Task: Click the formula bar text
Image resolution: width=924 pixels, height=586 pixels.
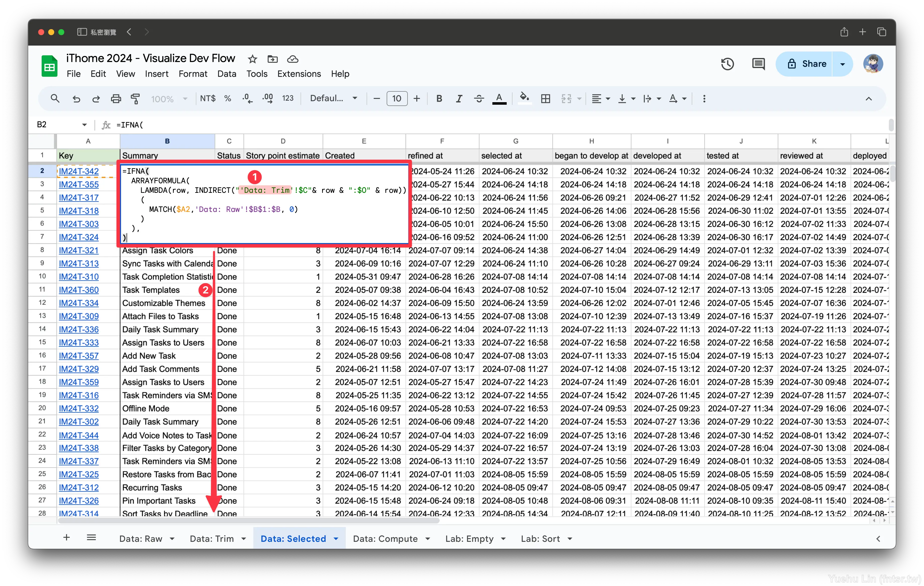Action: coord(130,125)
